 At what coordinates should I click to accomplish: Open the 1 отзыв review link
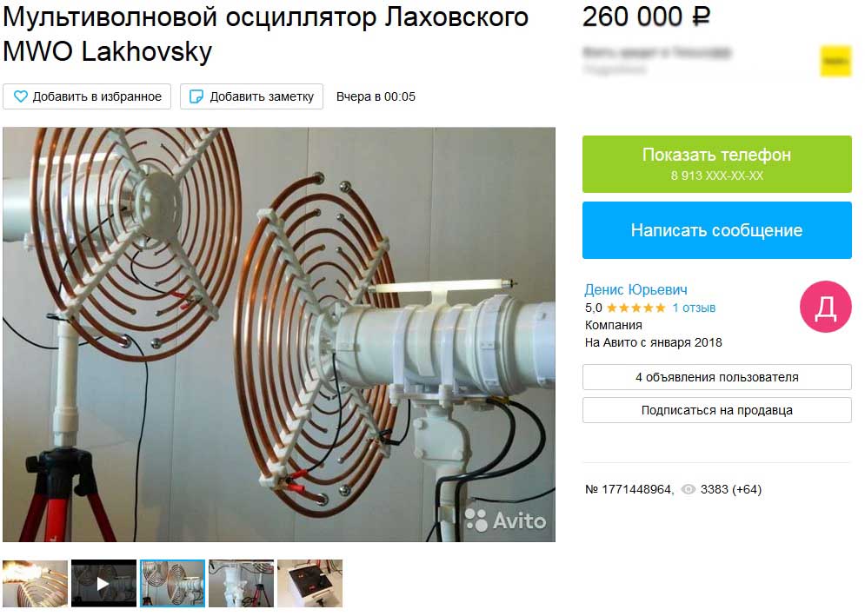click(694, 308)
